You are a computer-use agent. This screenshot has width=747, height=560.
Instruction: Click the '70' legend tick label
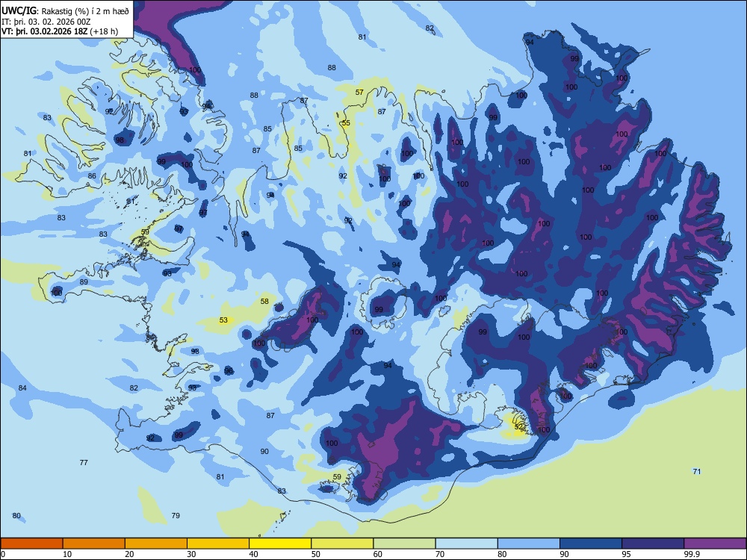point(440,554)
